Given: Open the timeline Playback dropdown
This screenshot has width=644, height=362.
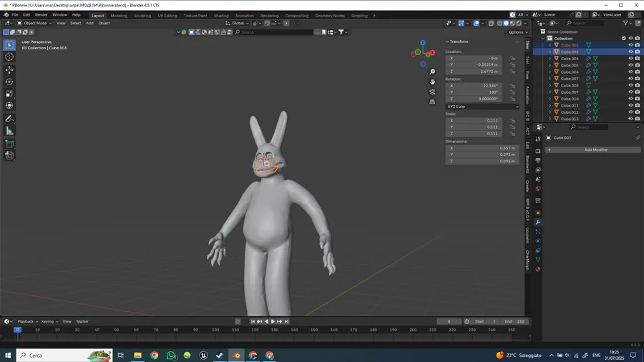Looking at the screenshot, I should pos(27,322).
